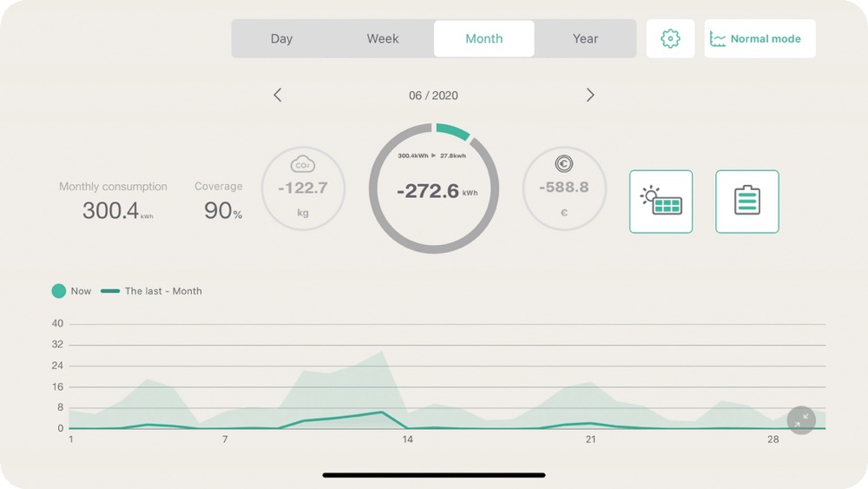Click the -588.8 € savings circle

pos(564,188)
